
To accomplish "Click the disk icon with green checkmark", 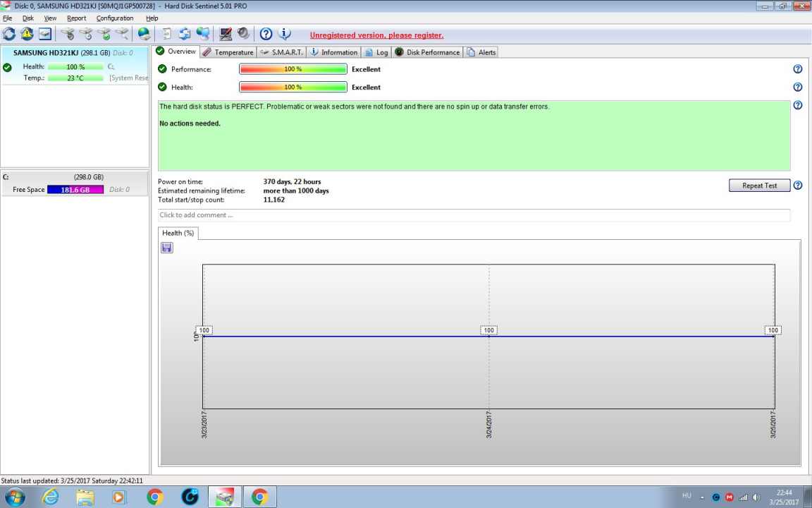I will click(x=104, y=34).
